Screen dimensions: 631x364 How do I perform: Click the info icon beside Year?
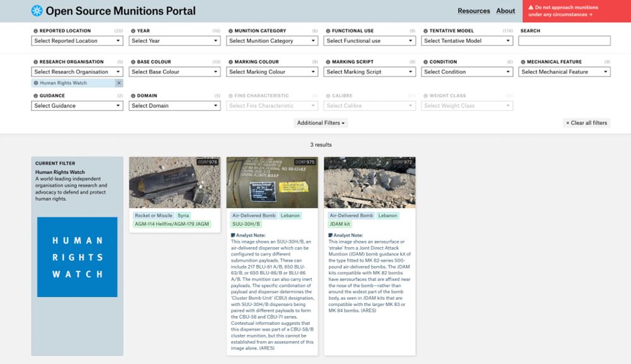(133, 31)
